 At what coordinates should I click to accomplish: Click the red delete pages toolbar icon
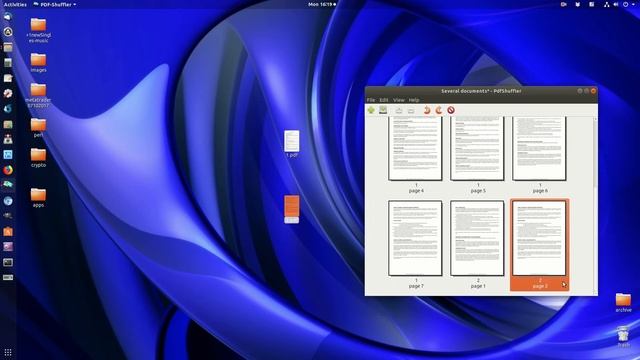[451, 110]
